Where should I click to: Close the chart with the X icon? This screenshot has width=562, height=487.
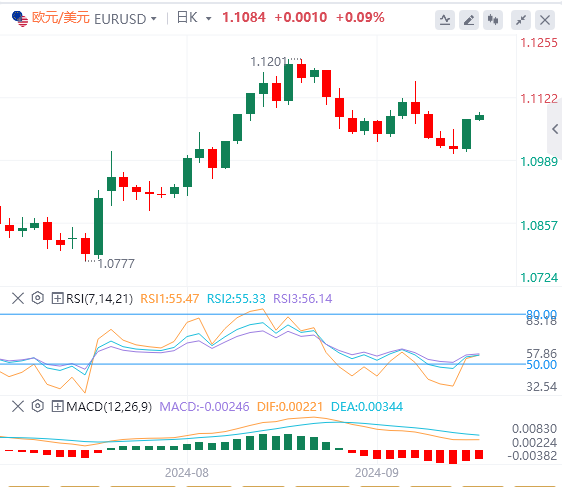coord(545,20)
